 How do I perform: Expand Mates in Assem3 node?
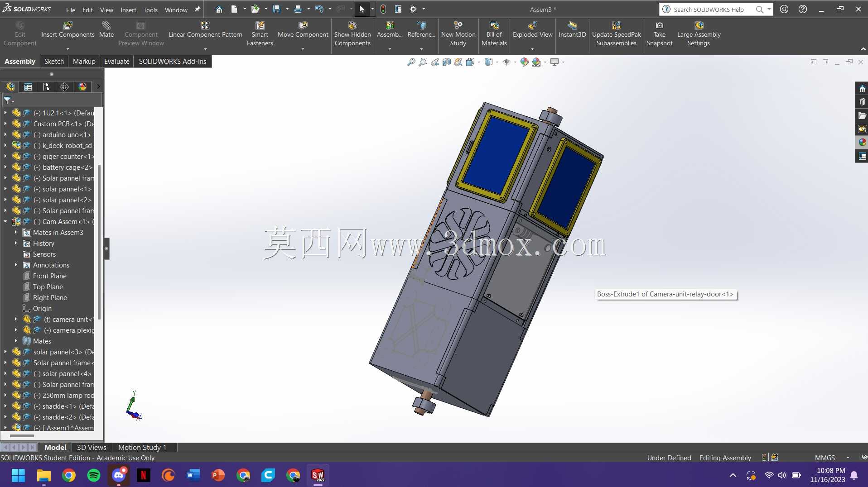coord(16,233)
